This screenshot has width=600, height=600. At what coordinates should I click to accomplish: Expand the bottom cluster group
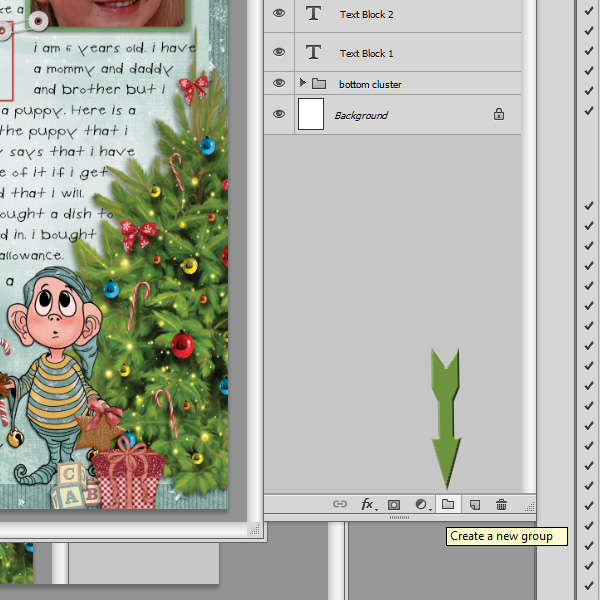click(x=302, y=83)
